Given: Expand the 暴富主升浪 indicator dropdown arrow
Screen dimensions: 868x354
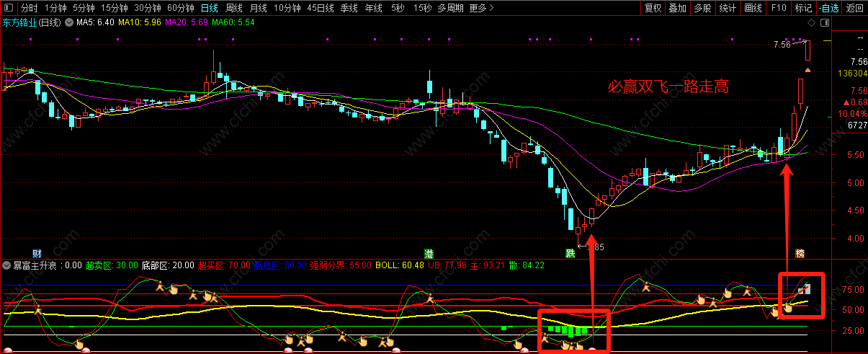Looking at the screenshot, I should tap(8, 265).
